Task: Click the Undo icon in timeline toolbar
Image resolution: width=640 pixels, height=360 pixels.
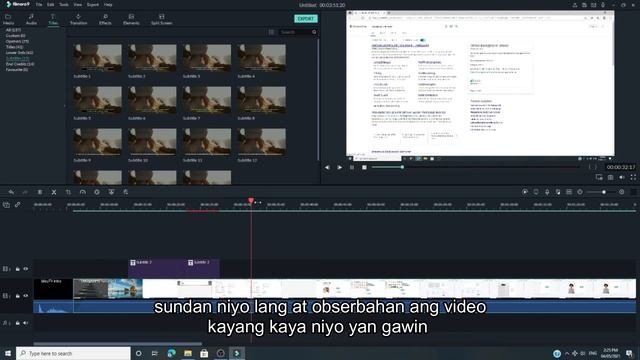Action: [x=11, y=192]
